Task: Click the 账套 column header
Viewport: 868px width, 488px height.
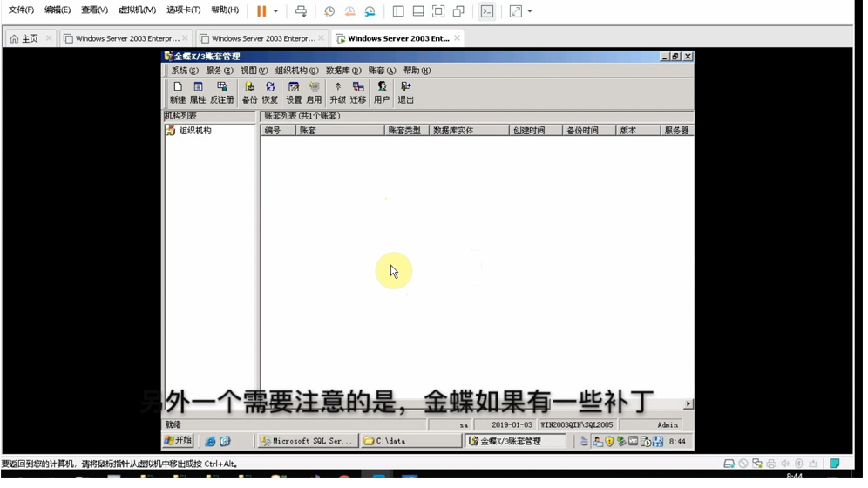Action: click(x=340, y=131)
